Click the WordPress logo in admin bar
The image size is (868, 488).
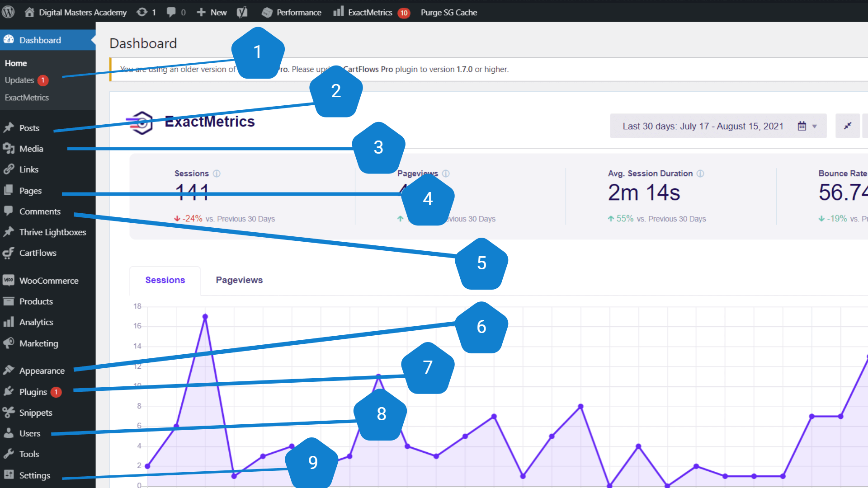[8, 12]
